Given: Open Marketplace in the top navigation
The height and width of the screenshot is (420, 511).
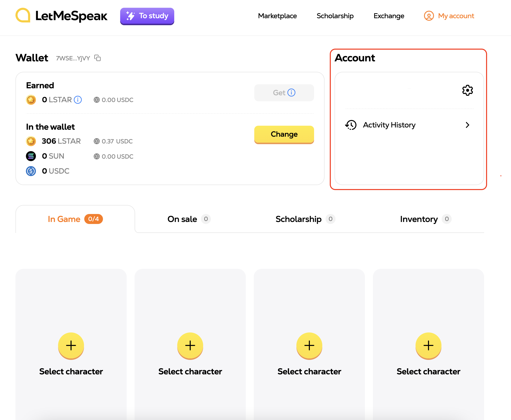Looking at the screenshot, I should point(277,16).
